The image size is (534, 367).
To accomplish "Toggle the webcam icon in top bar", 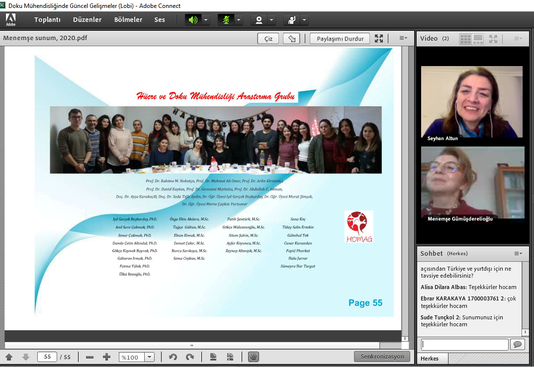I will pos(259,20).
